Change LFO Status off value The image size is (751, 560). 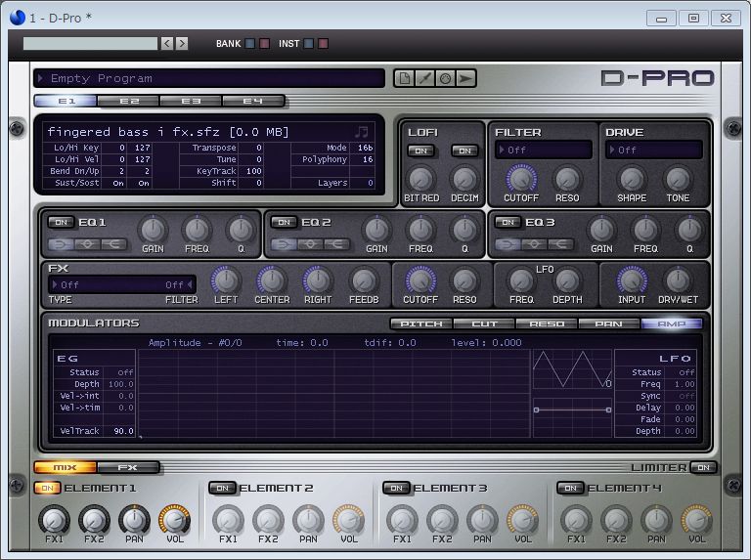tap(686, 372)
